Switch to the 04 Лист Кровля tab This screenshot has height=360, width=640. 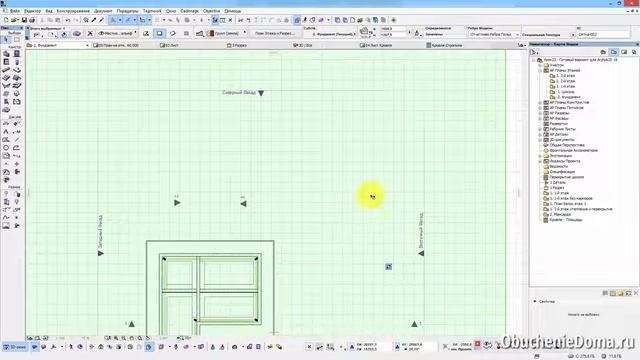pyautogui.click(x=376, y=45)
